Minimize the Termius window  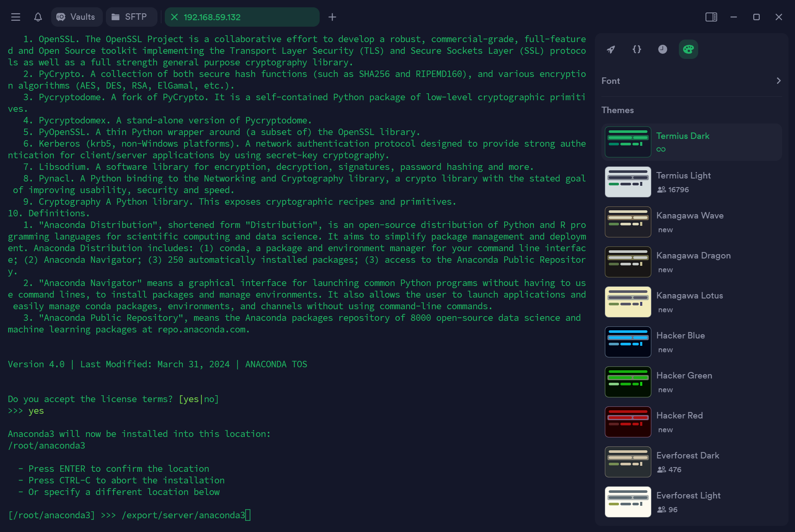pyautogui.click(x=734, y=17)
